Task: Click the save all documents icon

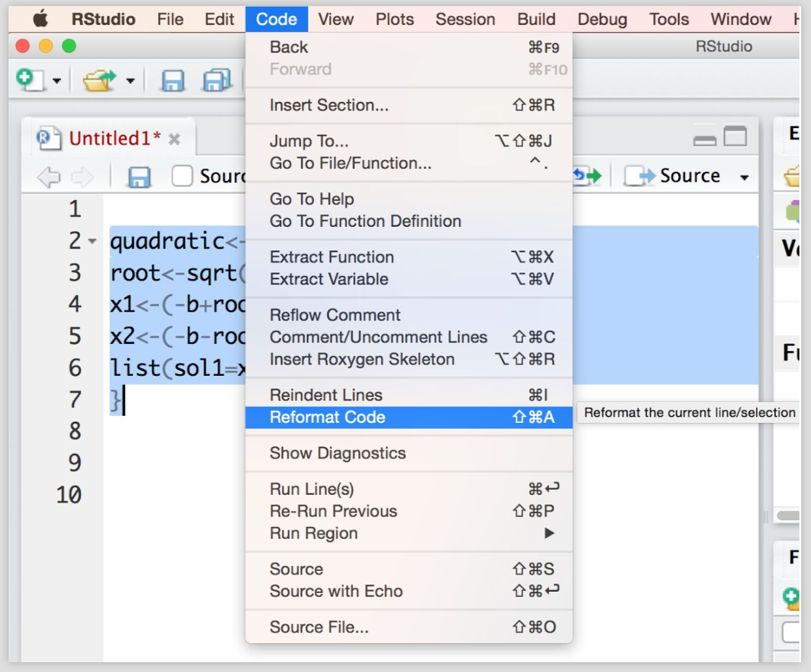Action: (x=216, y=80)
